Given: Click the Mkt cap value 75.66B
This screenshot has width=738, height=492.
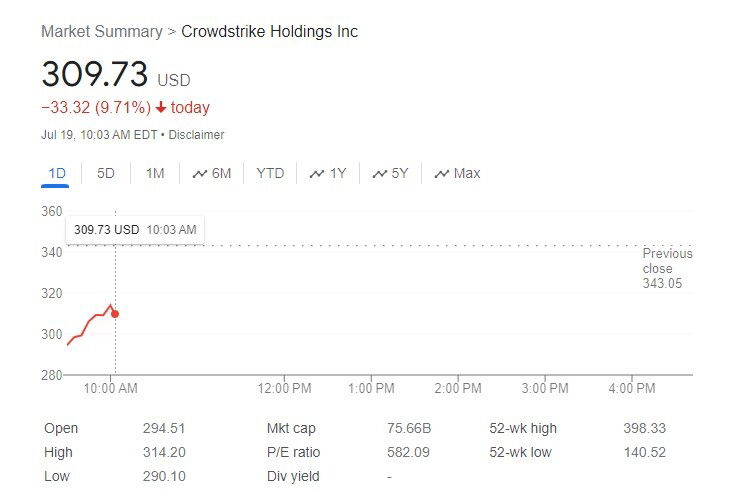Looking at the screenshot, I should pos(409,428).
